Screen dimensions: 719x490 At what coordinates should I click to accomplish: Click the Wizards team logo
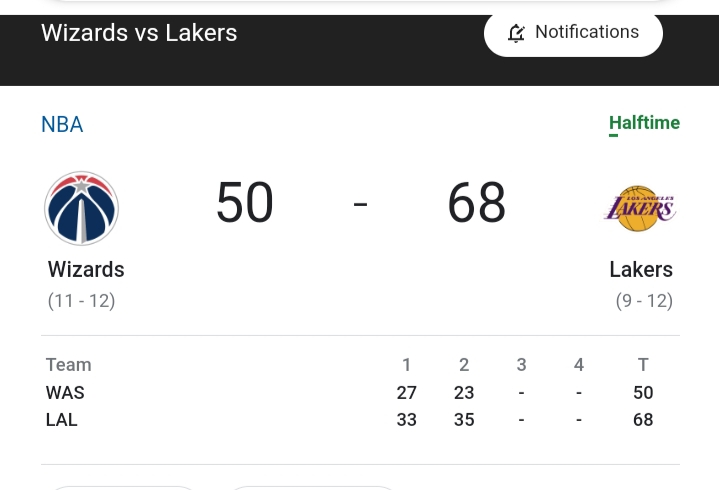[x=82, y=208]
